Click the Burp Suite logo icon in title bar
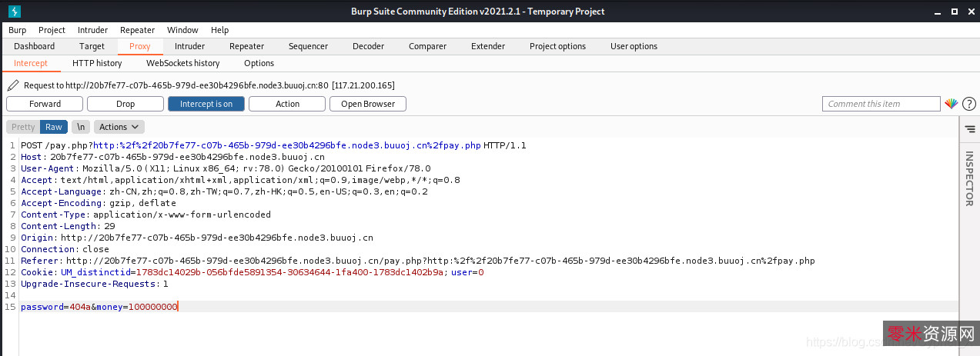The width and height of the screenshot is (980, 356). tap(15, 12)
